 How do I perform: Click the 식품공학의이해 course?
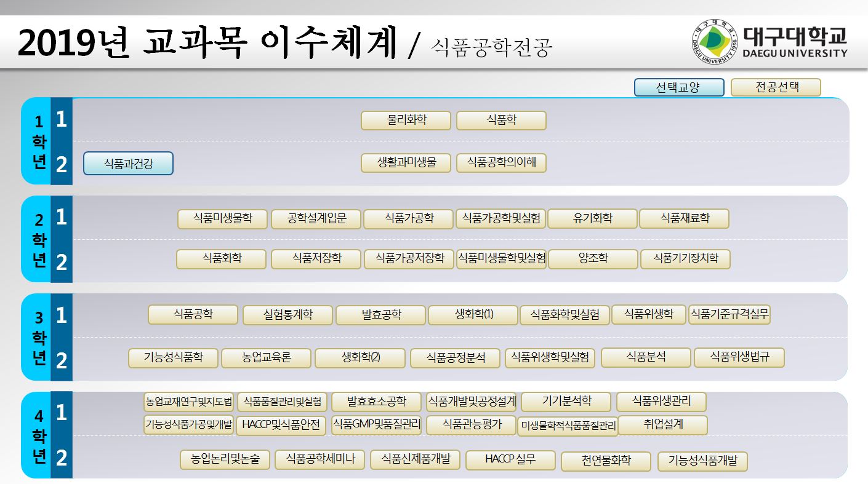pos(501,163)
